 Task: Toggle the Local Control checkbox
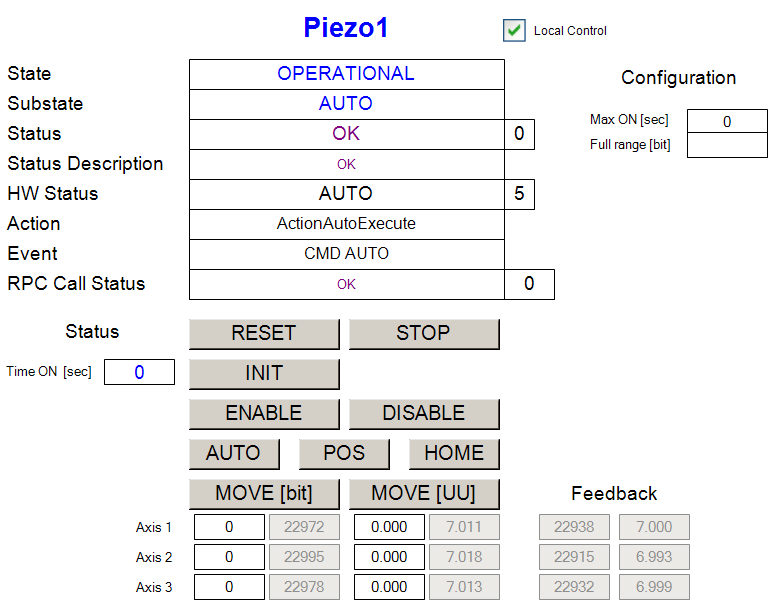pyautogui.click(x=514, y=31)
